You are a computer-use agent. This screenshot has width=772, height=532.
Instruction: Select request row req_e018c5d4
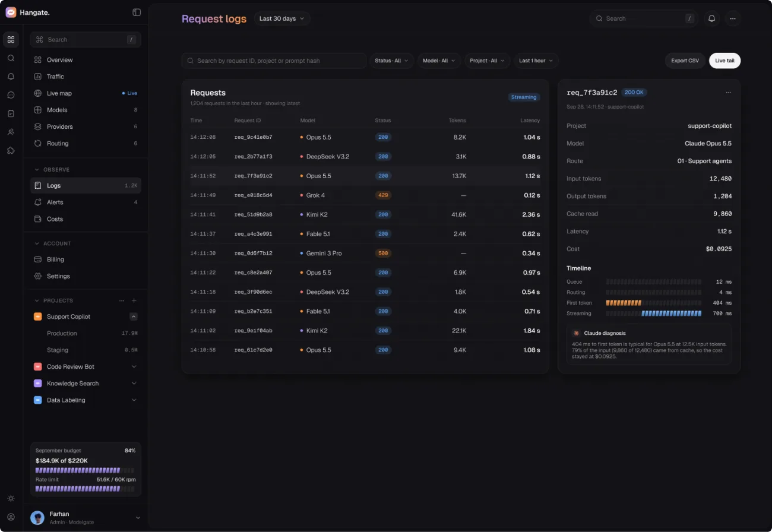[365, 195]
